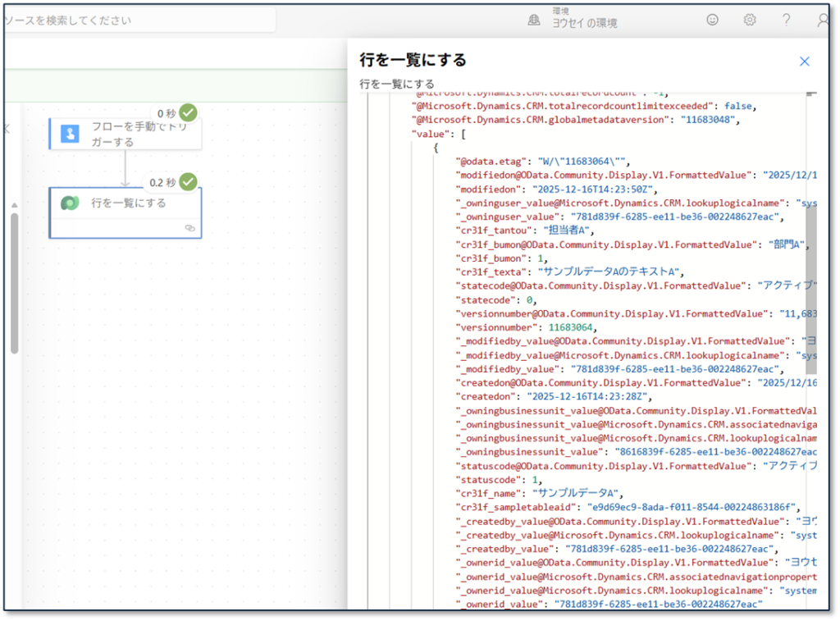Select the 行を一覧にする action card

[128, 203]
